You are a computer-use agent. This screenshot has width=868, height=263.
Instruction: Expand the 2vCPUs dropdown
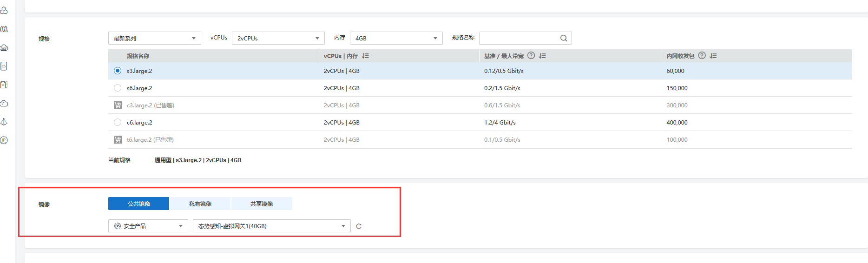[277, 38]
